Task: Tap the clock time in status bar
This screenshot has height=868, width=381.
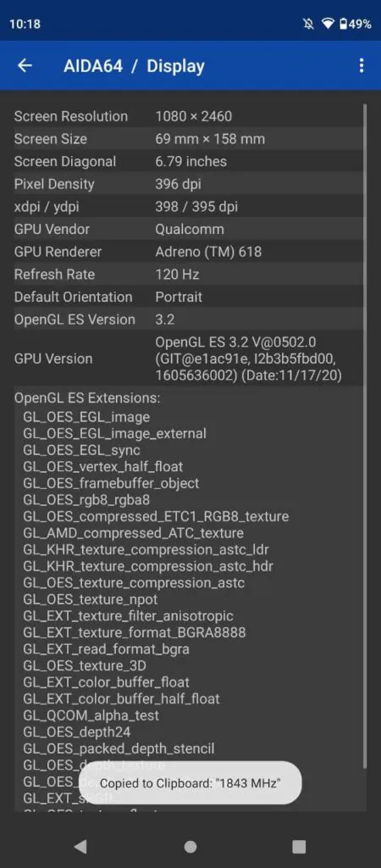Action: [x=25, y=25]
